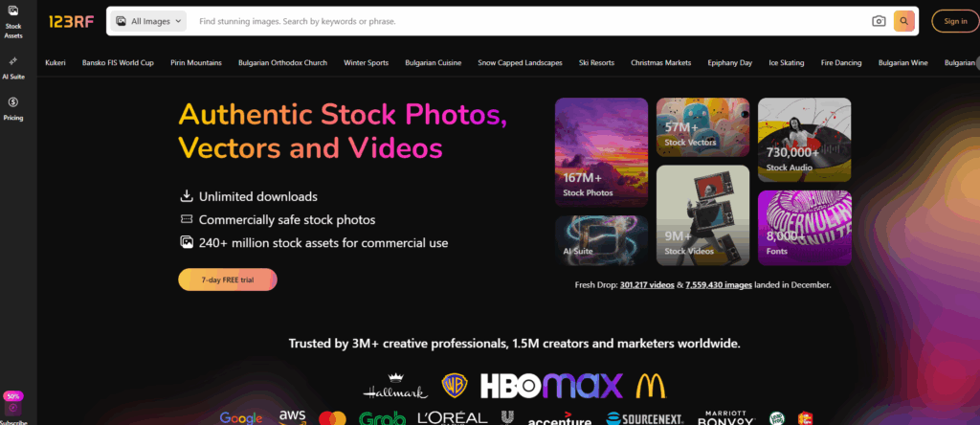Click the Sign in button

point(954,21)
